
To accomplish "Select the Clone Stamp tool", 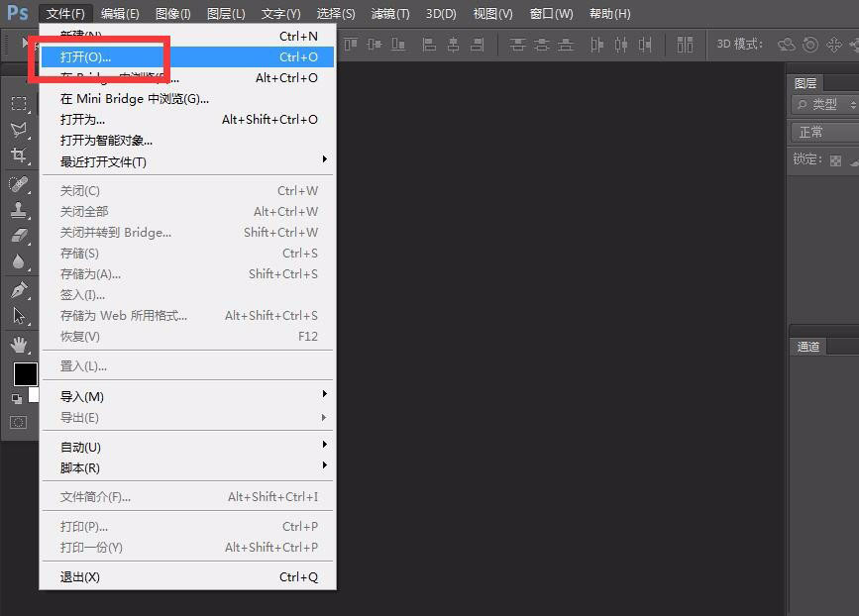I will click(19, 210).
